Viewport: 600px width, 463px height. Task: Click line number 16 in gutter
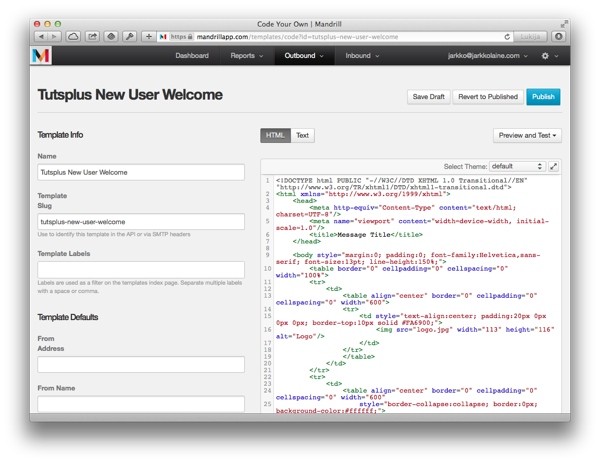(x=267, y=329)
